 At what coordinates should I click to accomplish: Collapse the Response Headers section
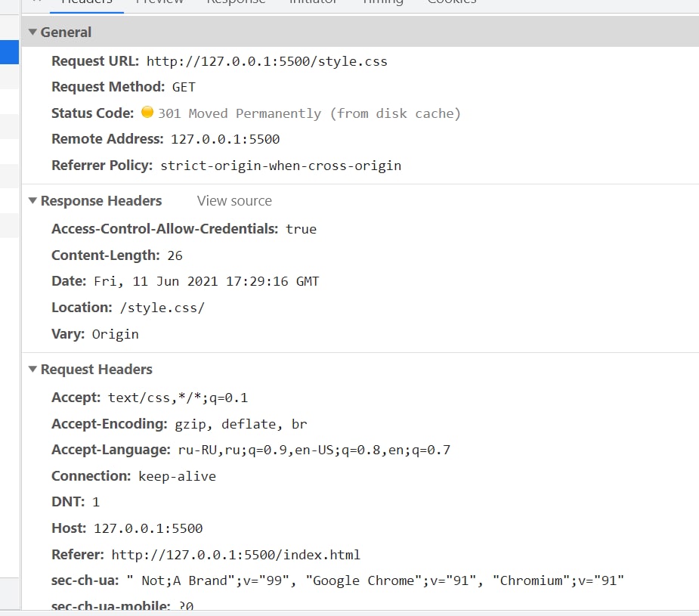coord(32,200)
